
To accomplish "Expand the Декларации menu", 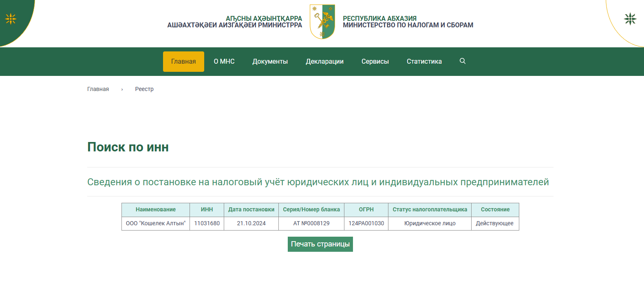I will point(324,62).
